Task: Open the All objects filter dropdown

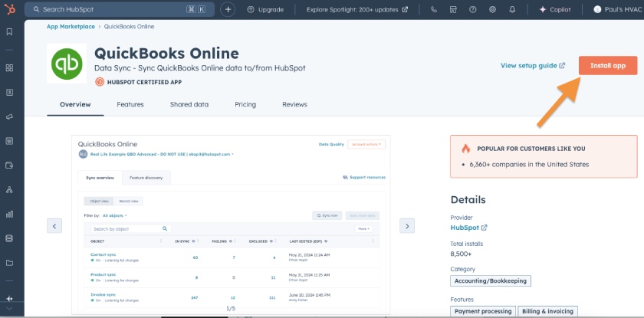Action: click(x=114, y=215)
